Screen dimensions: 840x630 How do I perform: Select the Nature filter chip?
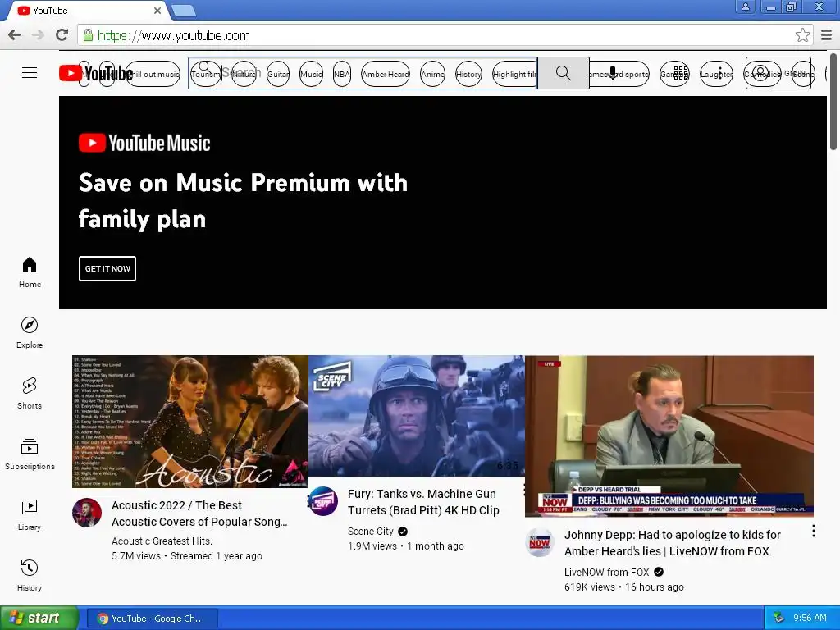244,74
